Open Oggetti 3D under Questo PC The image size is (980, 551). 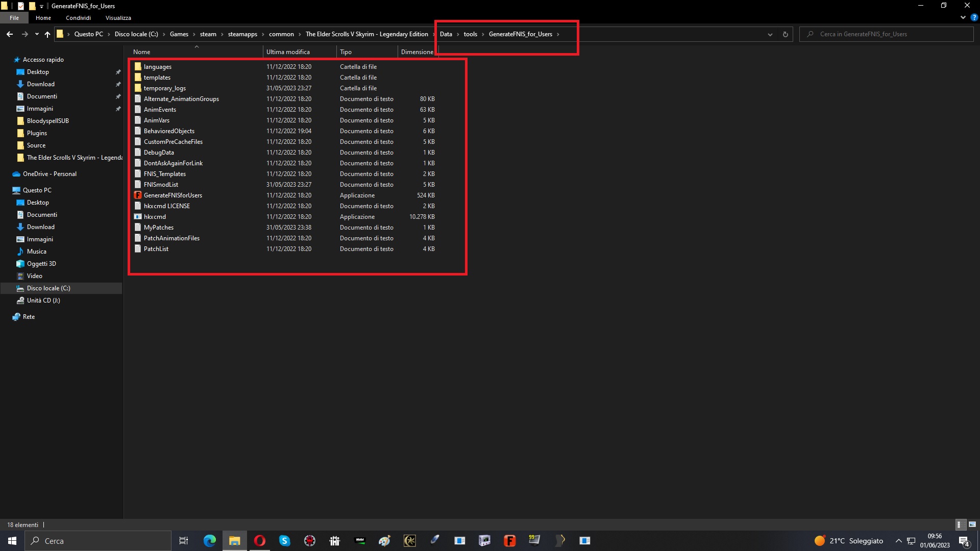[x=41, y=264]
